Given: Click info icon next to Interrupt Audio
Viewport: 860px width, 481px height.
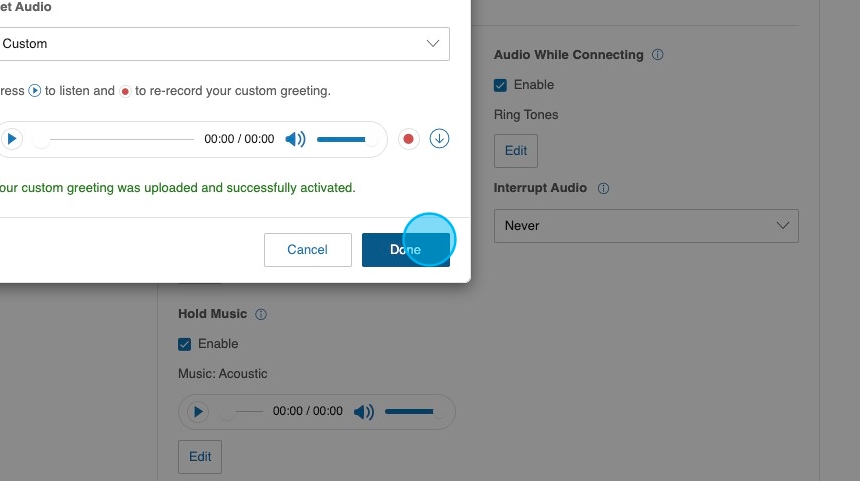Looking at the screenshot, I should [x=603, y=188].
